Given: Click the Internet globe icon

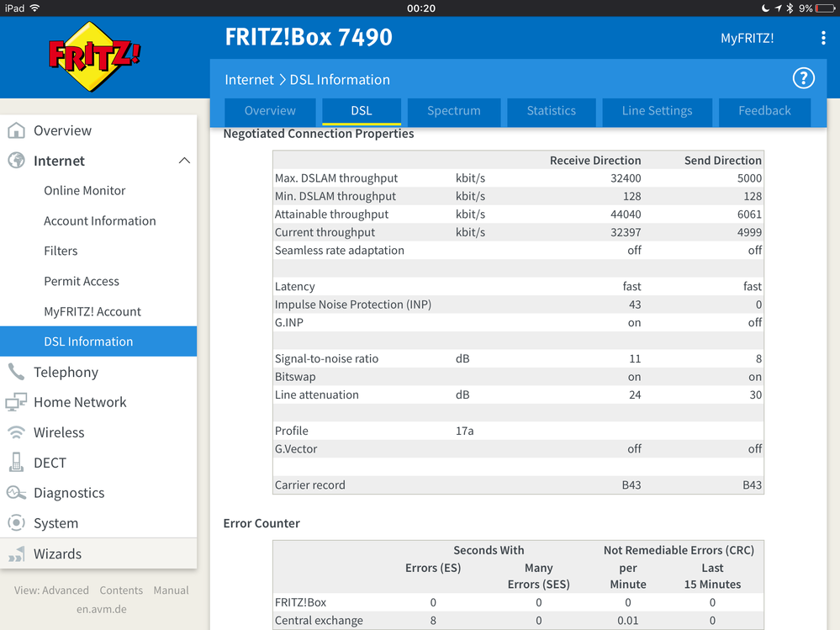Looking at the screenshot, I should coord(16,160).
